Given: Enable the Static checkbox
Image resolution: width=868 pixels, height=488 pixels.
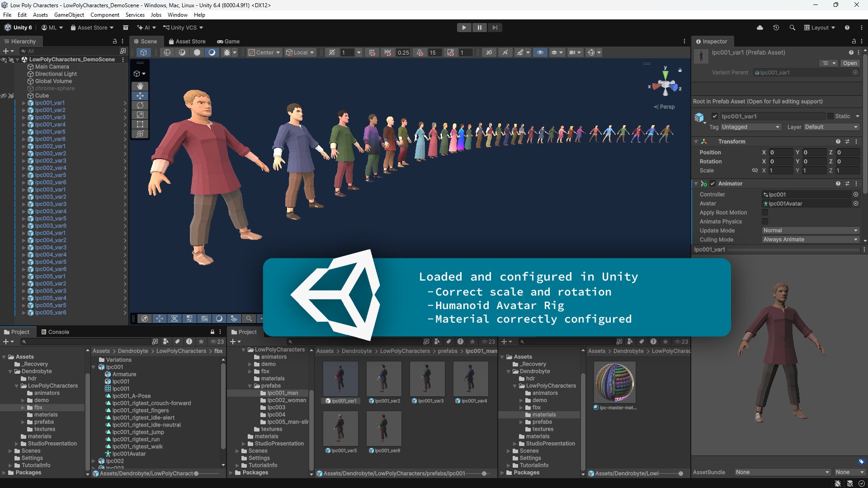Looking at the screenshot, I should pyautogui.click(x=830, y=116).
